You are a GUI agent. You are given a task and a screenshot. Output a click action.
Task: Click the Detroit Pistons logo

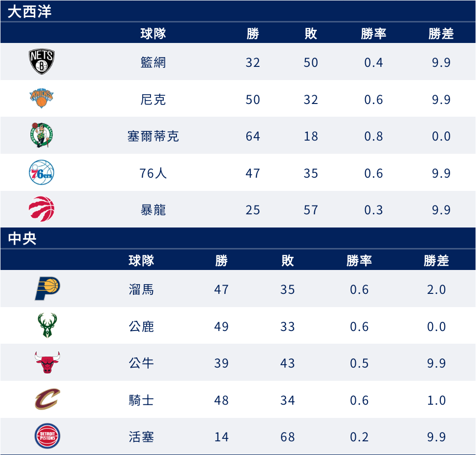click(x=47, y=436)
